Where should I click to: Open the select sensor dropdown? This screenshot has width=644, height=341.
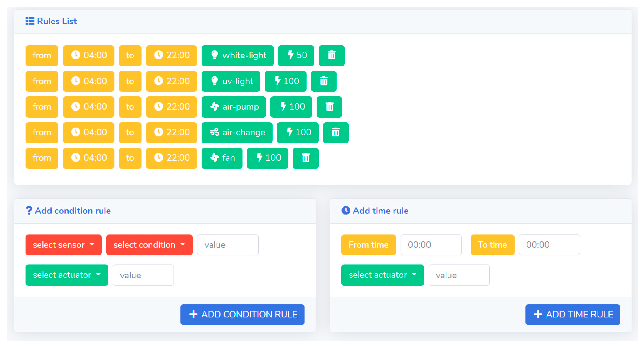(x=63, y=245)
